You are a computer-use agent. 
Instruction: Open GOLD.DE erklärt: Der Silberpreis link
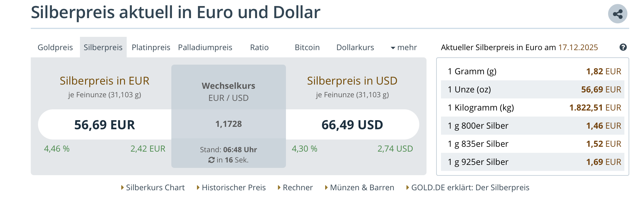(x=470, y=188)
